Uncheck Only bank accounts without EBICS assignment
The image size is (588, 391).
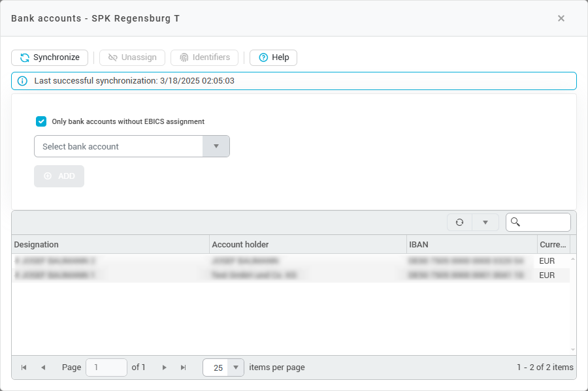(x=41, y=121)
